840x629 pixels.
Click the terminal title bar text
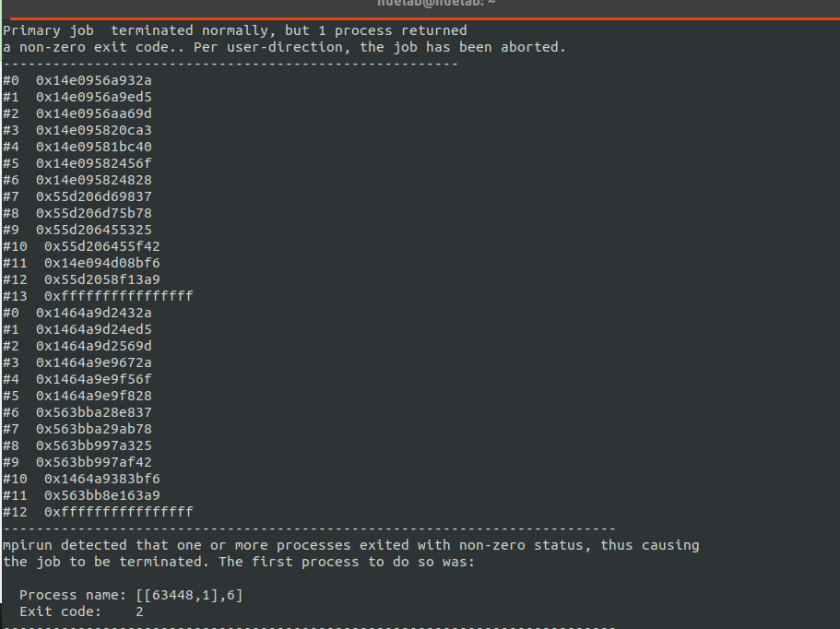click(x=423, y=4)
